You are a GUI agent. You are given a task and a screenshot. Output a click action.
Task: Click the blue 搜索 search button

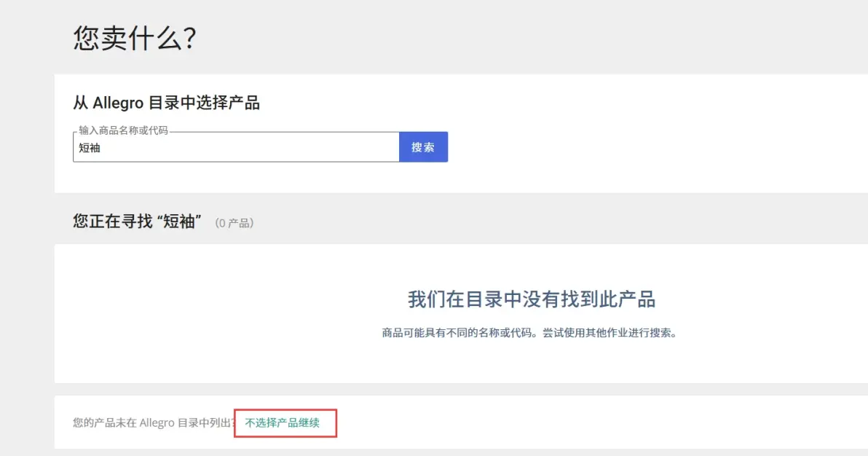click(423, 147)
